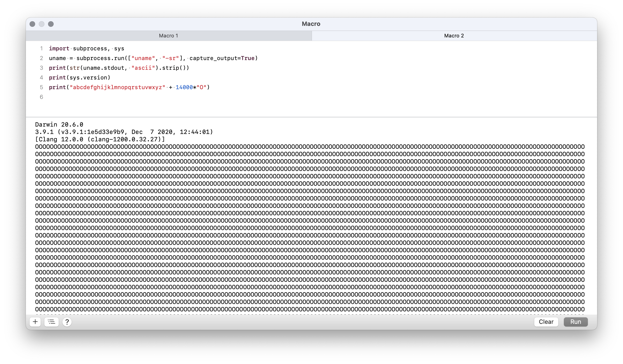Minimize the Macro window
Screen dimensions: 623x364
42,24
